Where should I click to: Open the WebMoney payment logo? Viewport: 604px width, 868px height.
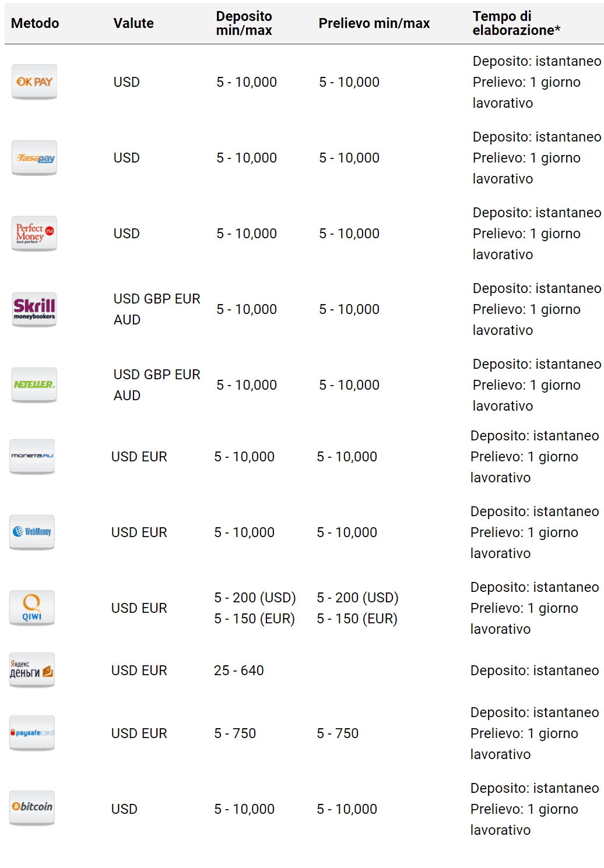coord(32,532)
